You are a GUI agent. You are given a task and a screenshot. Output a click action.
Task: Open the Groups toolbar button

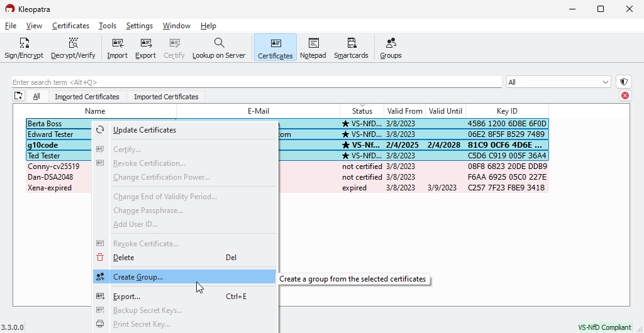tap(391, 48)
